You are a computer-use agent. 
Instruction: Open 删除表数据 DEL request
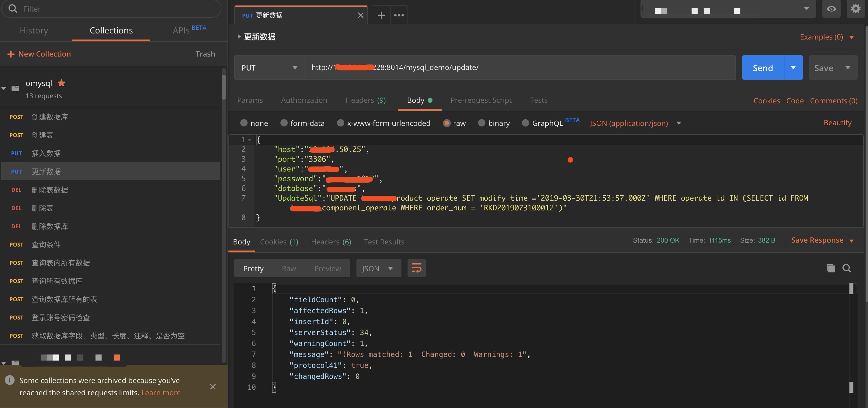110,190
